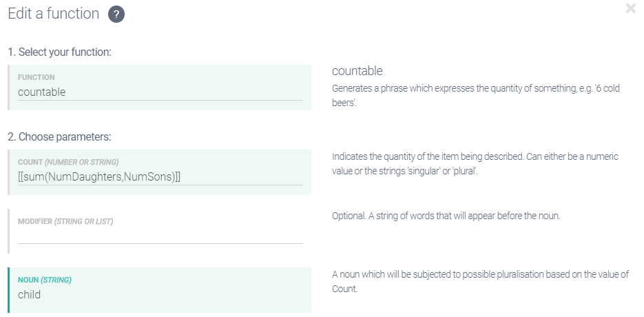Click the Count field with the sum expression

point(160,177)
